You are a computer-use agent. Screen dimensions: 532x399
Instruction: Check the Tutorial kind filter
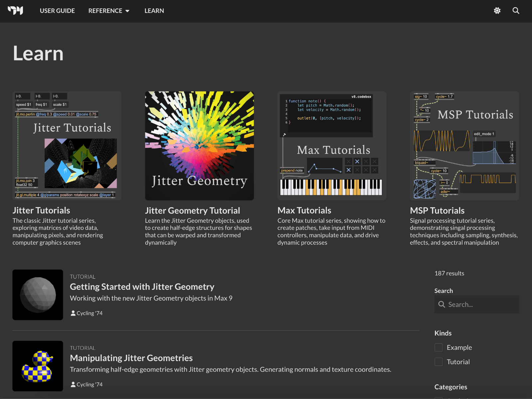(439, 362)
